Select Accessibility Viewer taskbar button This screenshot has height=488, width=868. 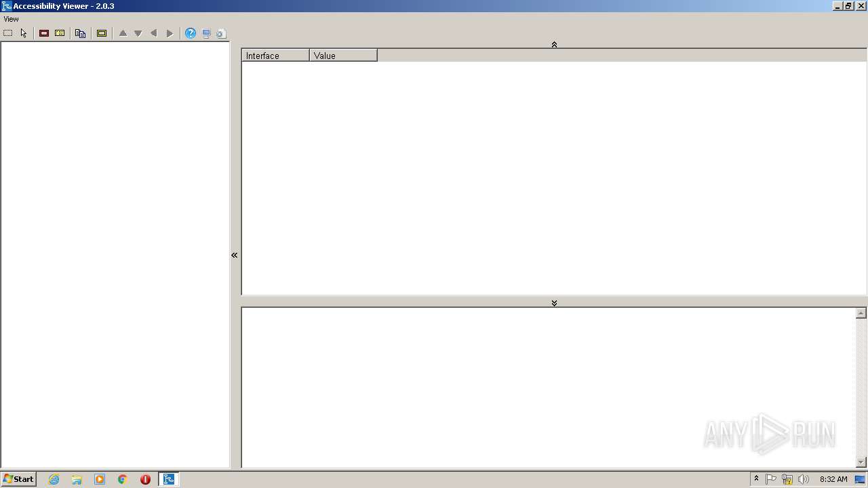pos(169,479)
